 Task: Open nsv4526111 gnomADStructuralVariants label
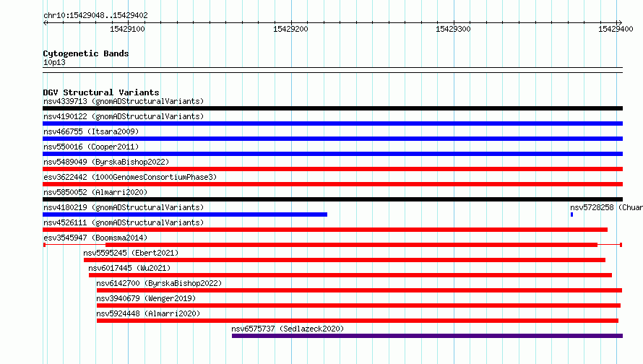(124, 222)
